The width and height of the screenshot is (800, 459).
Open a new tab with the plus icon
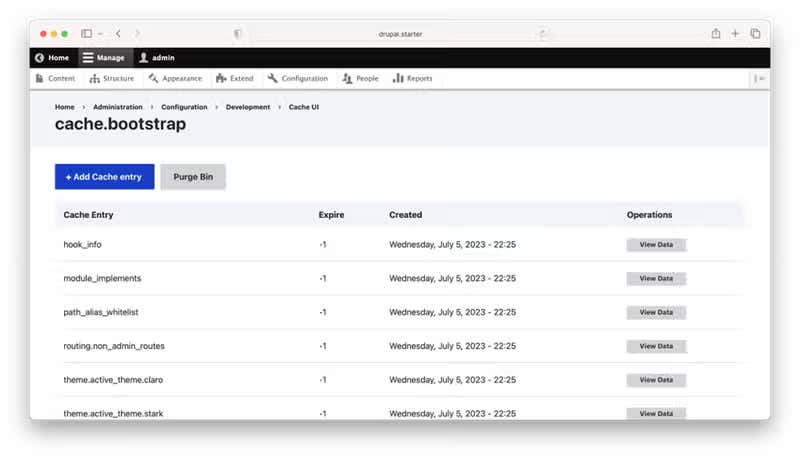tap(736, 33)
